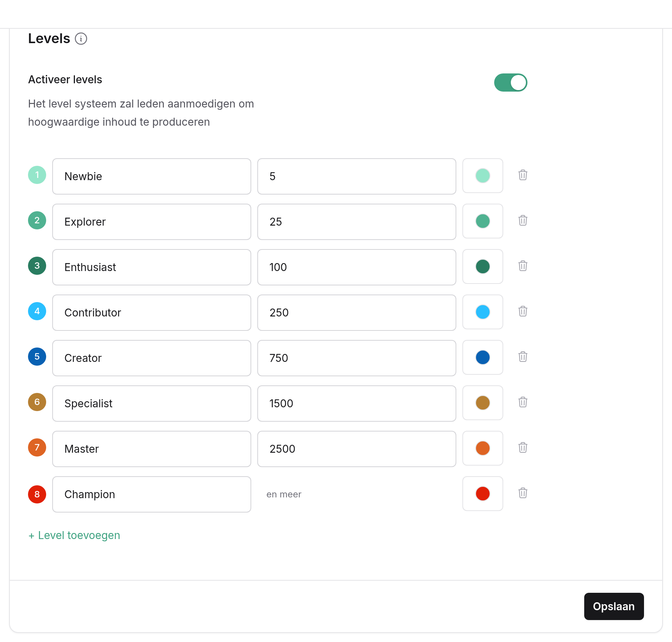The image size is (672, 642).
Task: Delete the Contributor level
Action: point(523,311)
